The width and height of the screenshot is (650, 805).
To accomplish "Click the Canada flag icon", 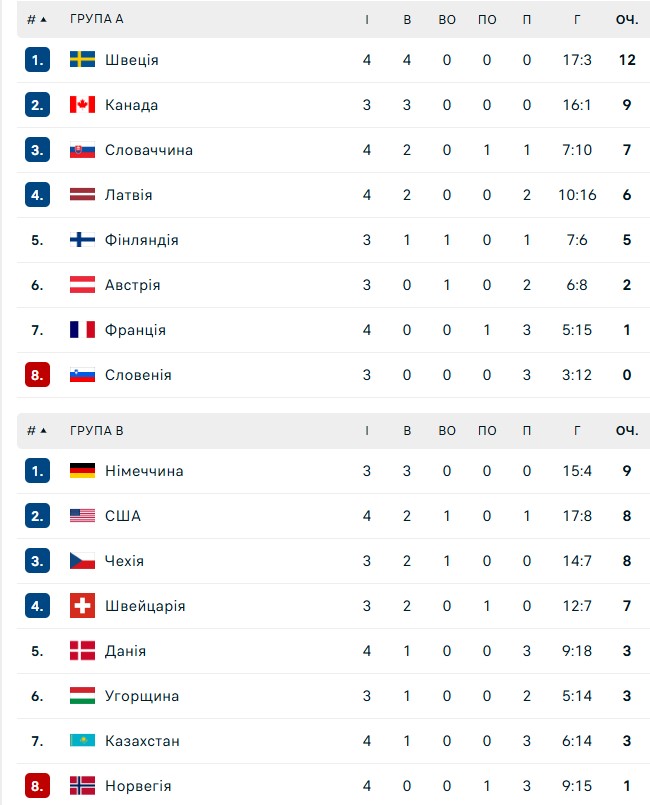I will point(82,105).
